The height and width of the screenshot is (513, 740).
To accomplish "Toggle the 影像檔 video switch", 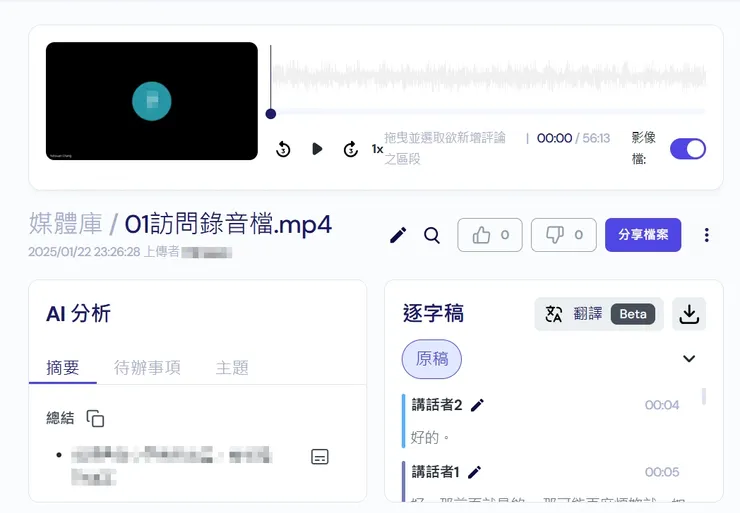I will [x=688, y=149].
